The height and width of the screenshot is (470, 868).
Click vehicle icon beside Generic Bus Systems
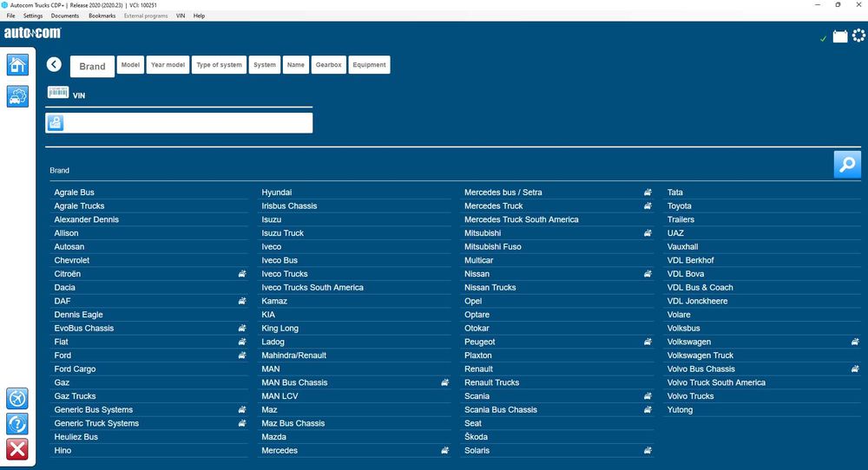click(242, 409)
